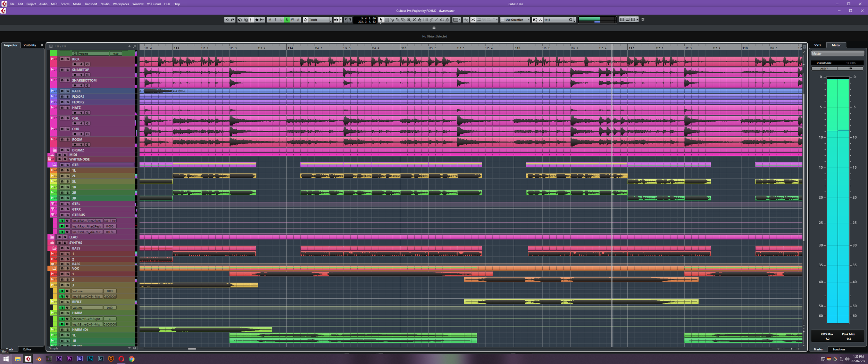Switch to the Loudness tab

pyautogui.click(x=839, y=349)
